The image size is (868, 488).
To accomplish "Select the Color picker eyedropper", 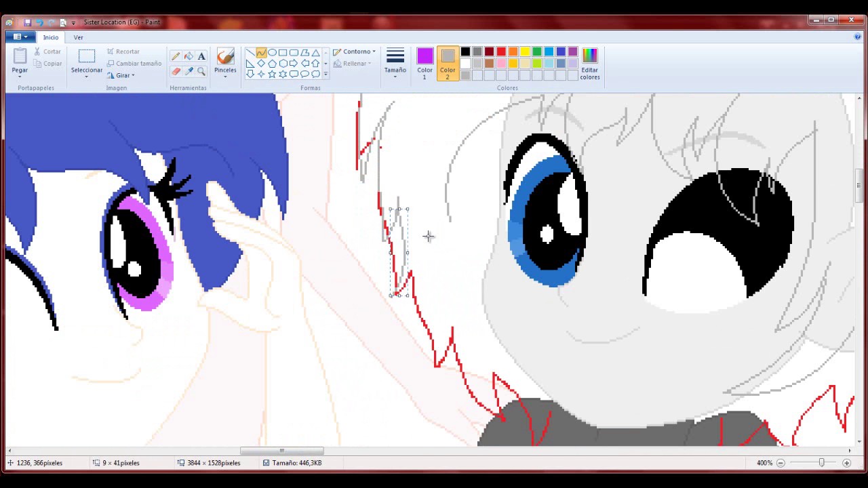I will (189, 71).
